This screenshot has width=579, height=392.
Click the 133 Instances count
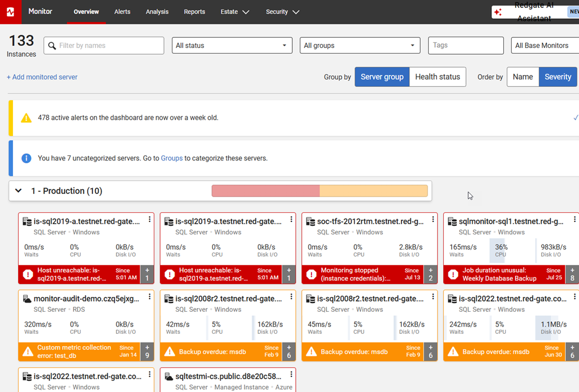(x=21, y=46)
